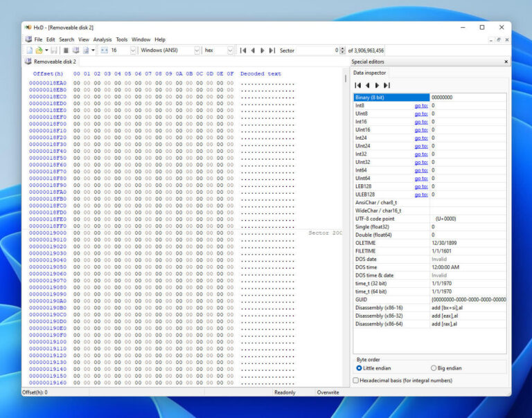Switch to Removeable disk 2 tab
532x418 pixels.
click(51, 62)
